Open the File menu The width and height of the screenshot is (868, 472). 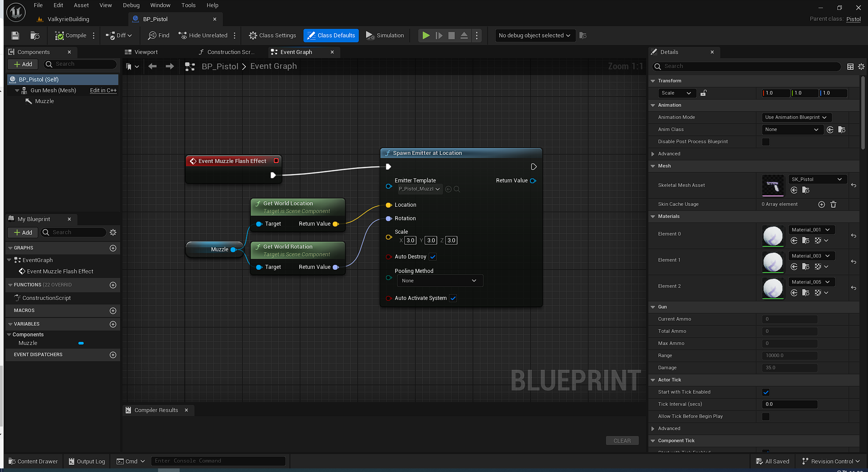38,5
